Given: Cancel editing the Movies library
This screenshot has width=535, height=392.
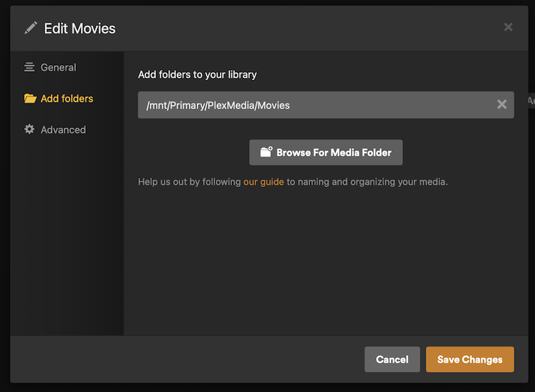Looking at the screenshot, I should 392,359.
